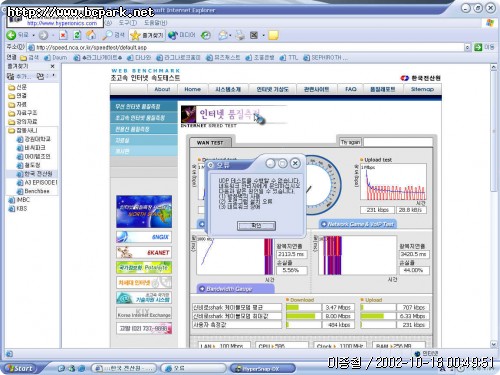Open Mail icon dropdown arrow
The height and width of the screenshot is (375, 500).
tap(230, 35)
